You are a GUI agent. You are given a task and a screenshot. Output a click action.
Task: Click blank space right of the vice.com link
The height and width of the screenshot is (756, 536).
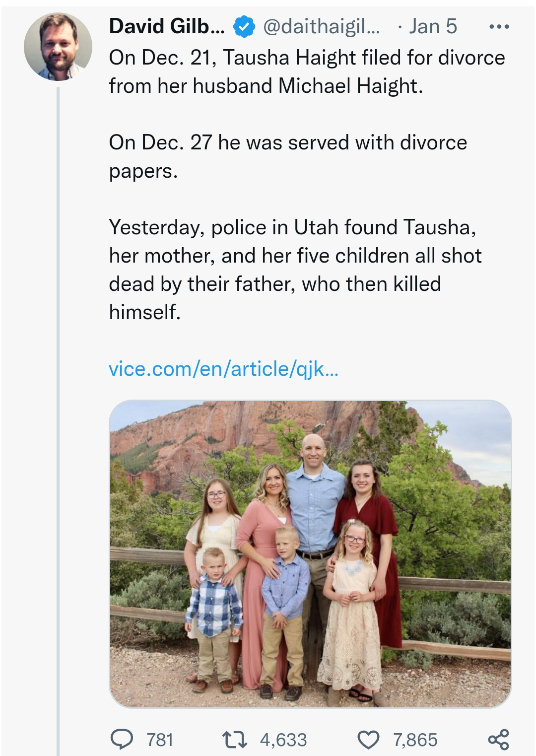[427, 369]
